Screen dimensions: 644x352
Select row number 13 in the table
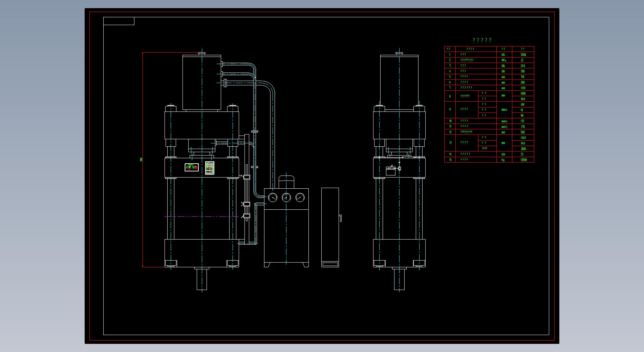click(450, 143)
